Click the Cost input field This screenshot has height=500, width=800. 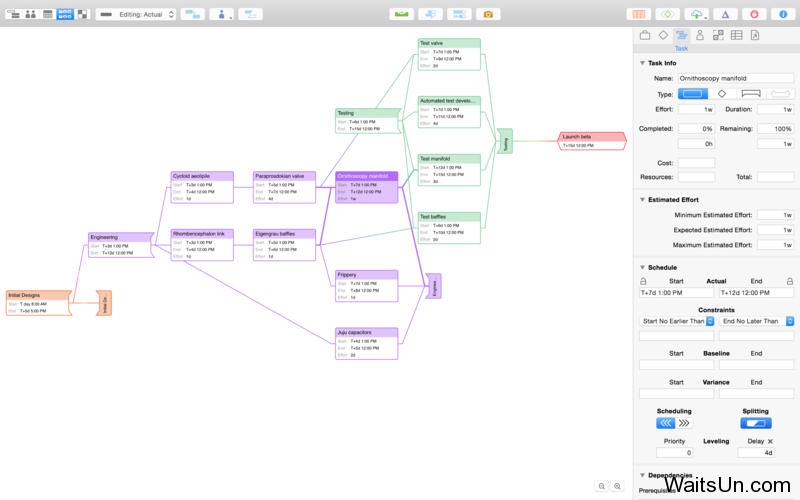[696, 163]
